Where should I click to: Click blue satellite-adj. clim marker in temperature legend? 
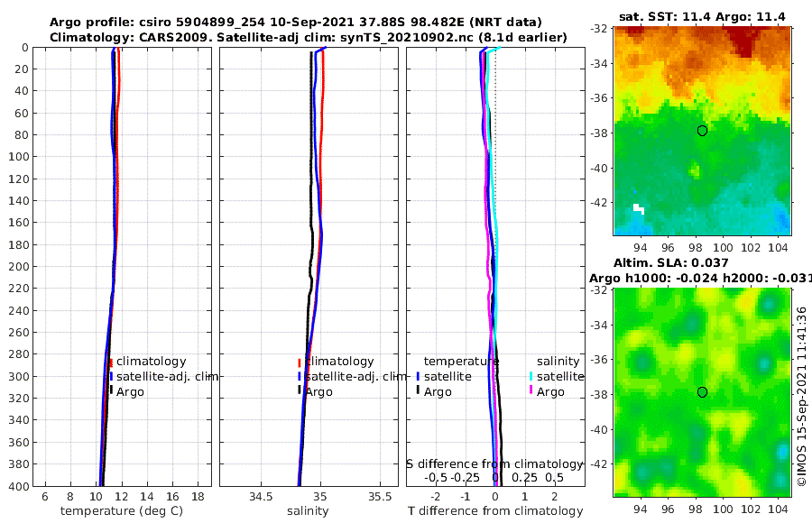pyautogui.click(x=111, y=376)
